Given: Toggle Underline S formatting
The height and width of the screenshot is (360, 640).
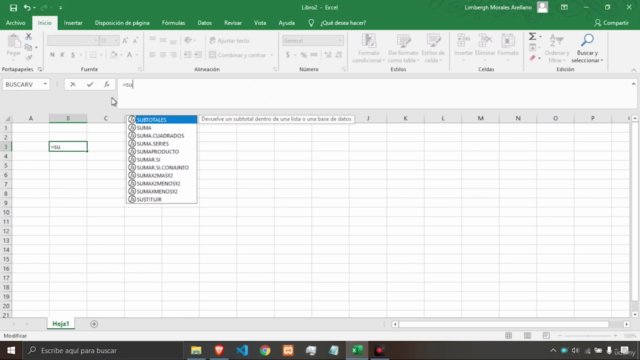Looking at the screenshot, I should [73, 55].
